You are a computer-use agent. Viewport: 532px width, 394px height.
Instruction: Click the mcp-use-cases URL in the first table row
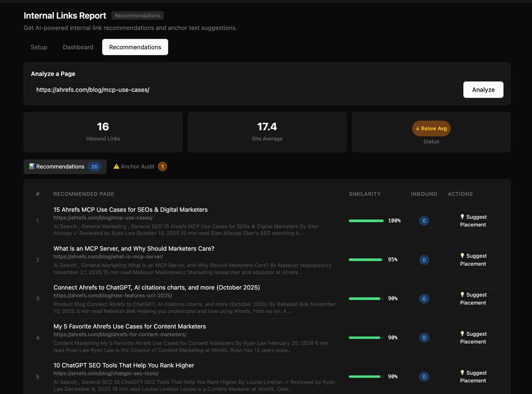click(x=103, y=218)
